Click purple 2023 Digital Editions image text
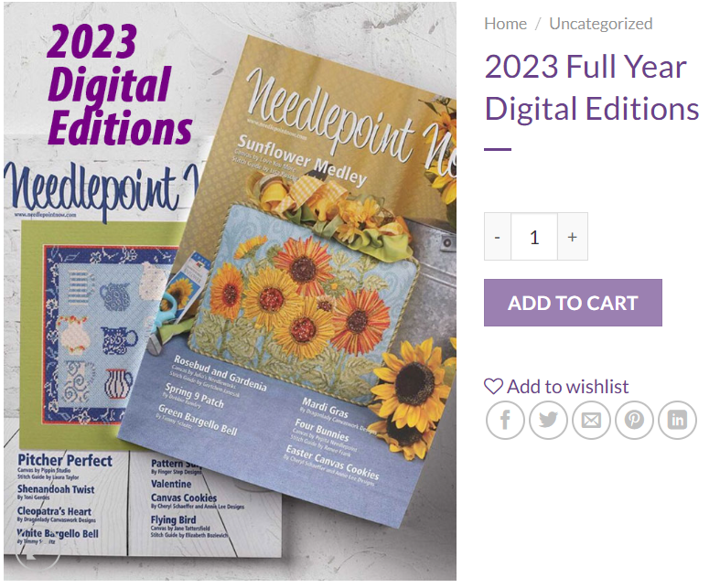This screenshot has height=588, width=720. pyautogui.click(x=117, y=85)
